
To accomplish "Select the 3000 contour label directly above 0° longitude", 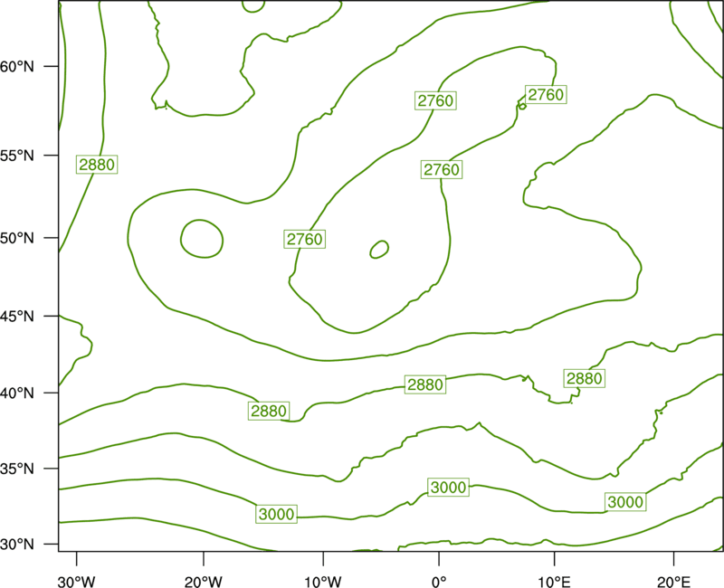I will pyautogui.click(x=448, y=487).
